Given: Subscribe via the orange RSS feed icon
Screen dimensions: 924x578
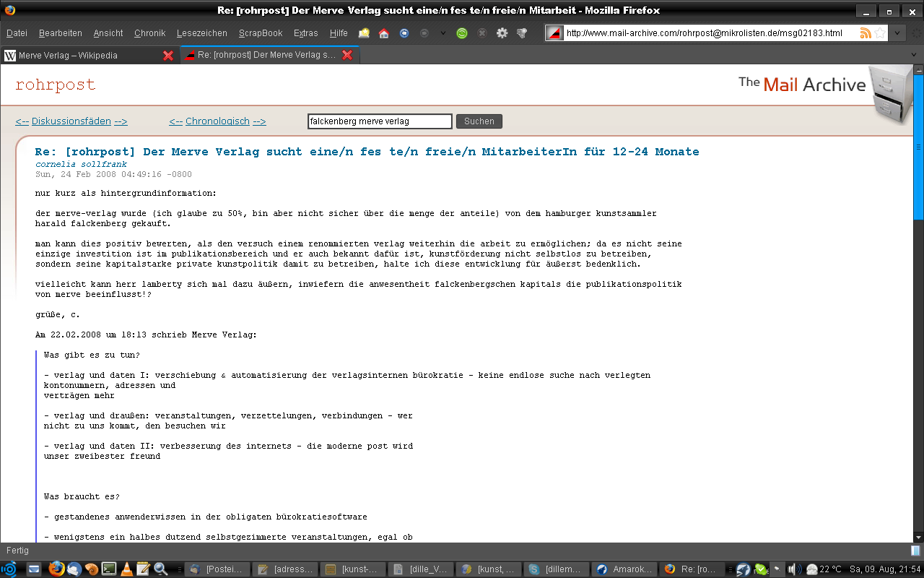Looking at the screenshot, I should tap(866, 33).
